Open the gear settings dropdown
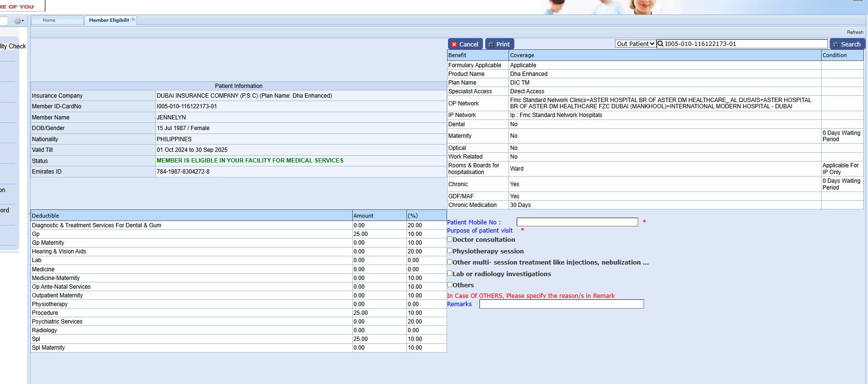868x384 pixels. click(19, 21)
